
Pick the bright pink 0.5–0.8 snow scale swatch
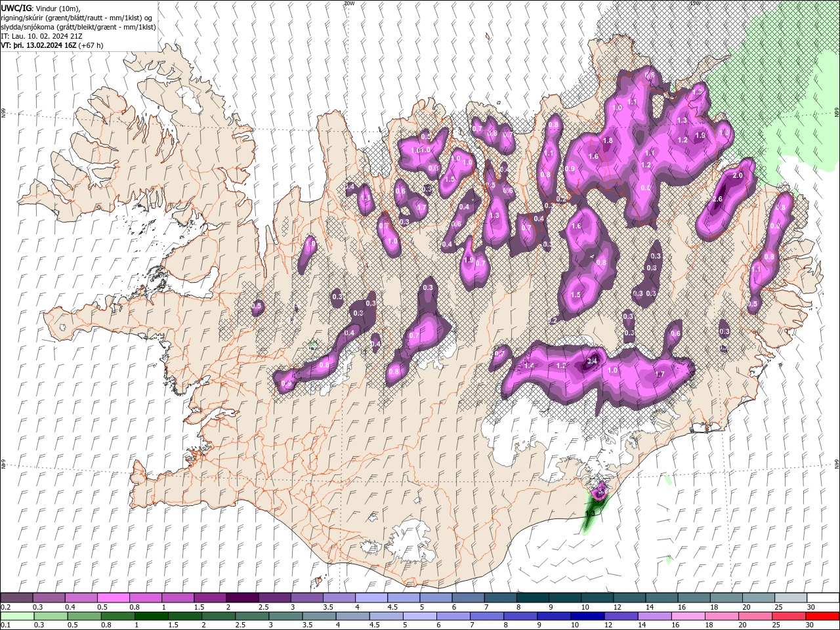[x=113, y=598]
